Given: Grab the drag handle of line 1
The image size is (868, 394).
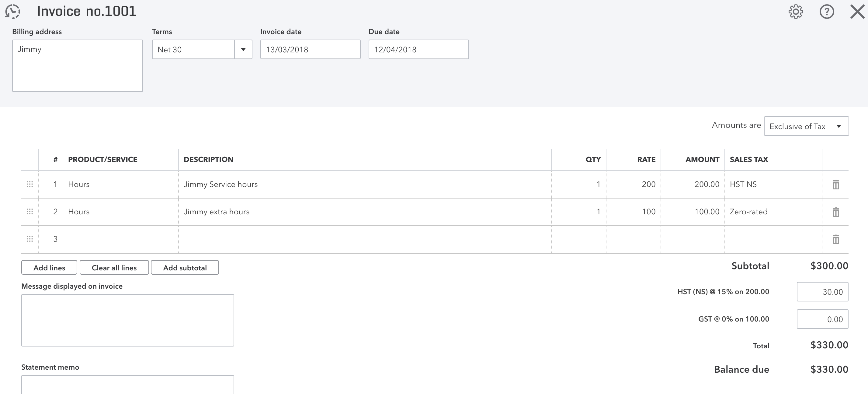Looking at the screenshot, I should tap(30, 184).
